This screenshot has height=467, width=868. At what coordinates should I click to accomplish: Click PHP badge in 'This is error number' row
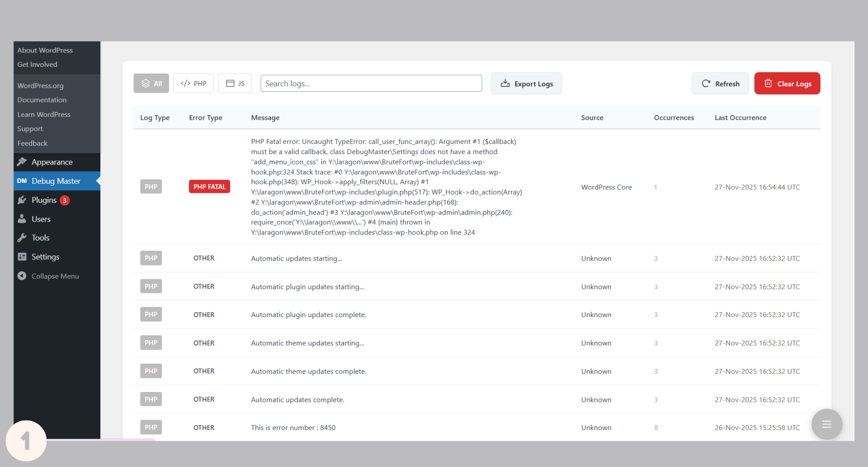(151, 427)
